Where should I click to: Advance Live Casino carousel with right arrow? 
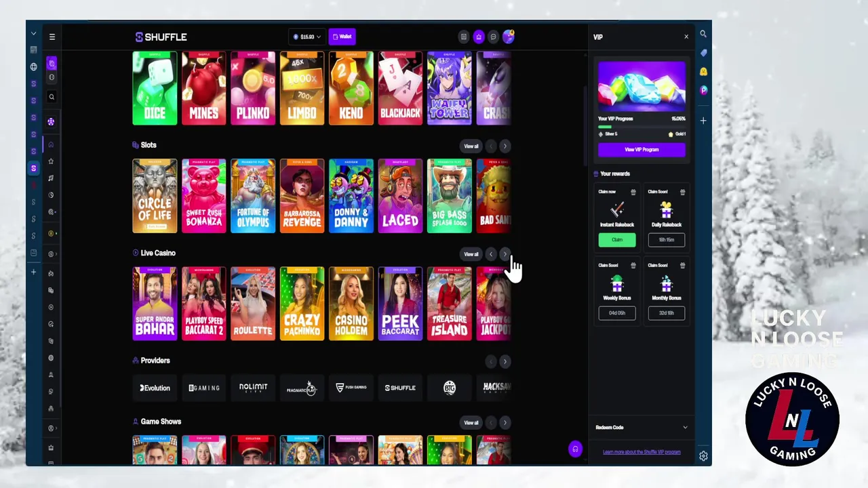coord(505,254)
